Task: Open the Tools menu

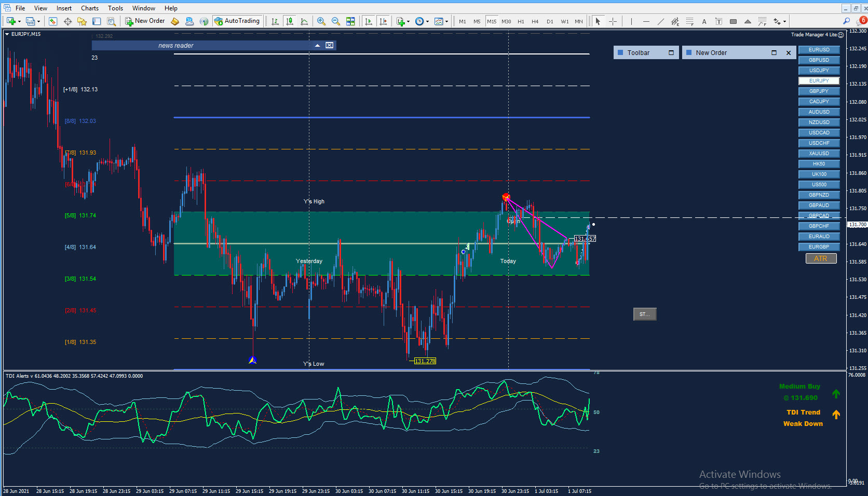Action: (x=115, y=8)
